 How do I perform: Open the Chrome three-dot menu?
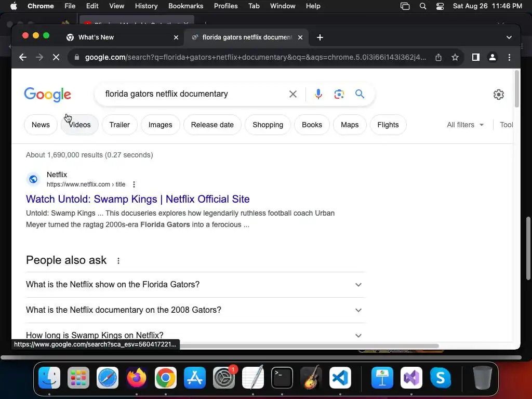point(509,57)
